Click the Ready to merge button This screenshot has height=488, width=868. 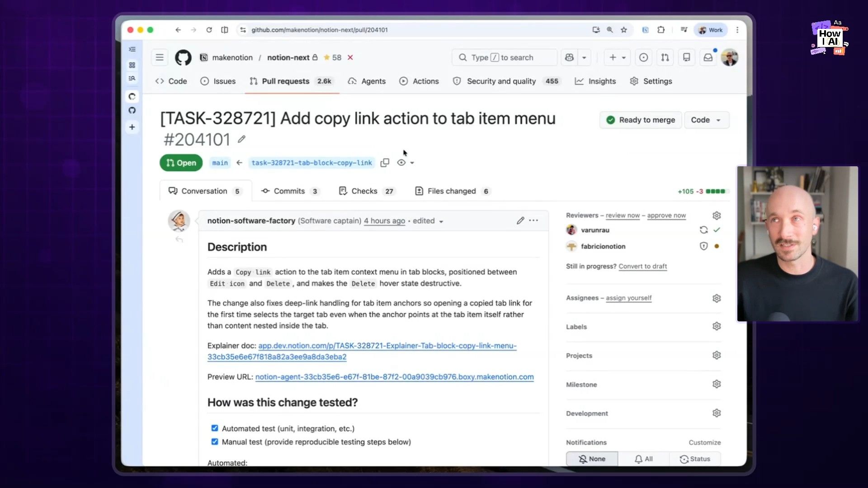point(641,120)
